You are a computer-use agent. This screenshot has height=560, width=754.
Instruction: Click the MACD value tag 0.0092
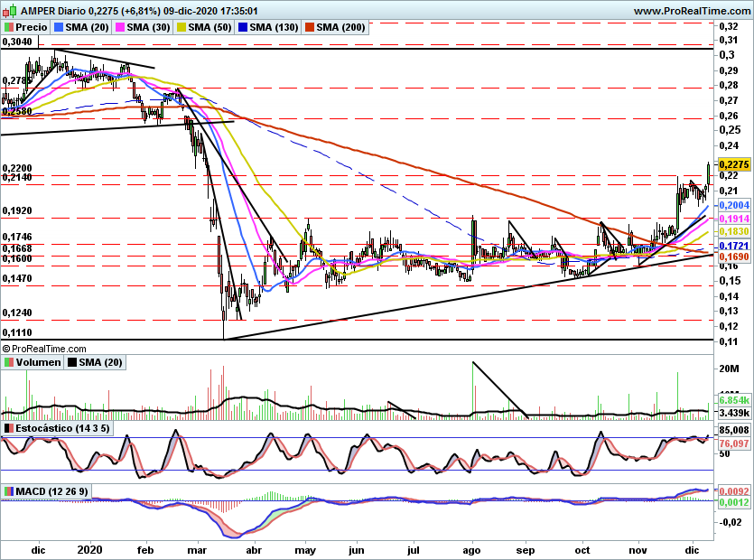pos(734,491)
